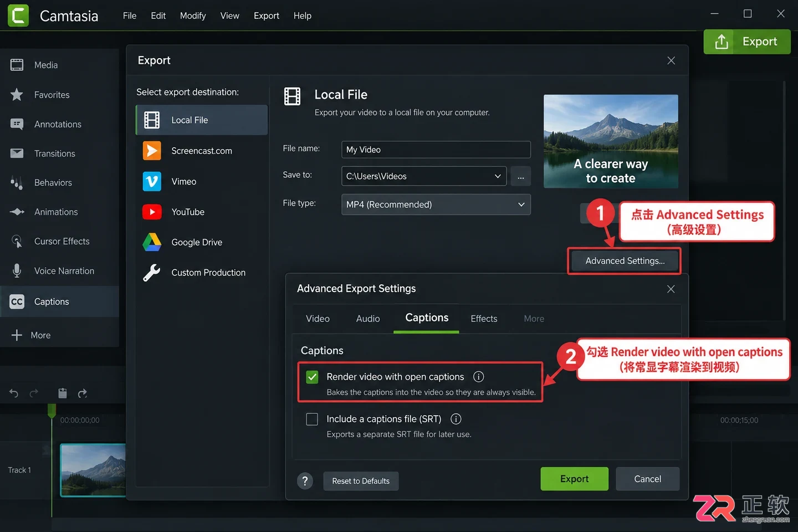The image size is (798, 532).
Task: Click info icon beside open captions option
Action: (478, 377)
